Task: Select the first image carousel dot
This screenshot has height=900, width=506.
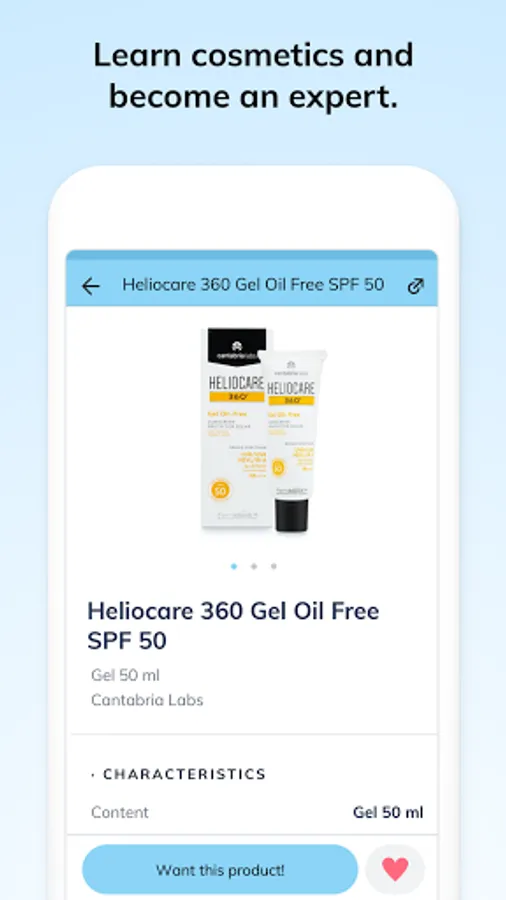Action: click(233, 567)
